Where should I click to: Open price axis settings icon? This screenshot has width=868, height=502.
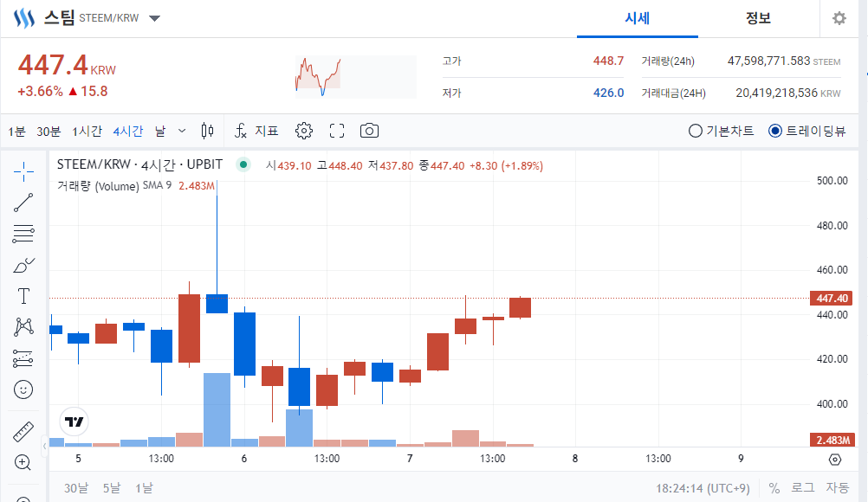(835, 460)
